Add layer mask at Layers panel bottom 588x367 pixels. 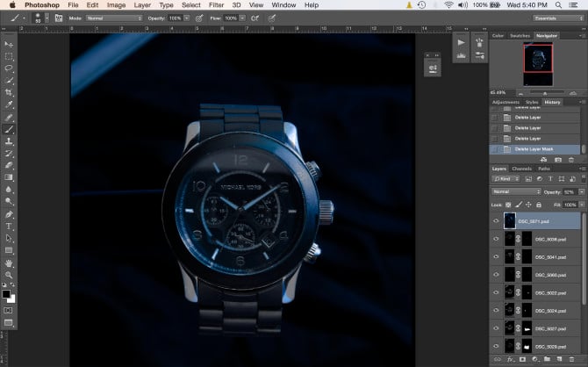[522, 359]
